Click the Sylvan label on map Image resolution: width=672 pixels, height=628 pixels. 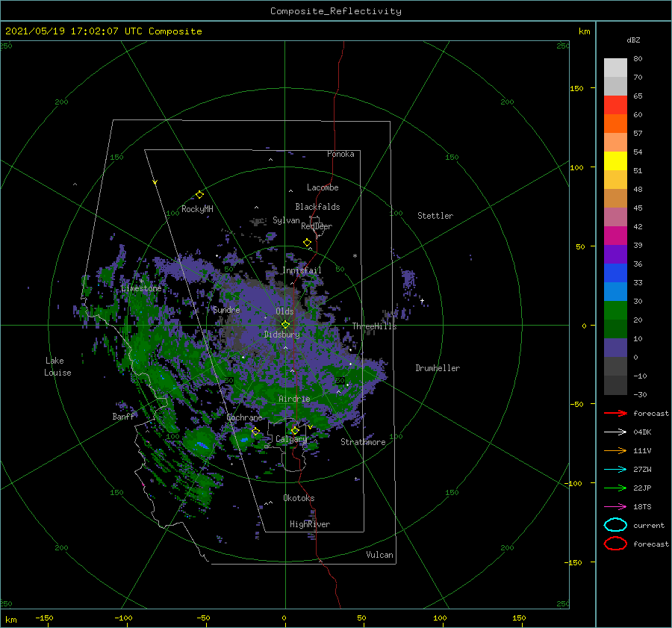(286, 220)
